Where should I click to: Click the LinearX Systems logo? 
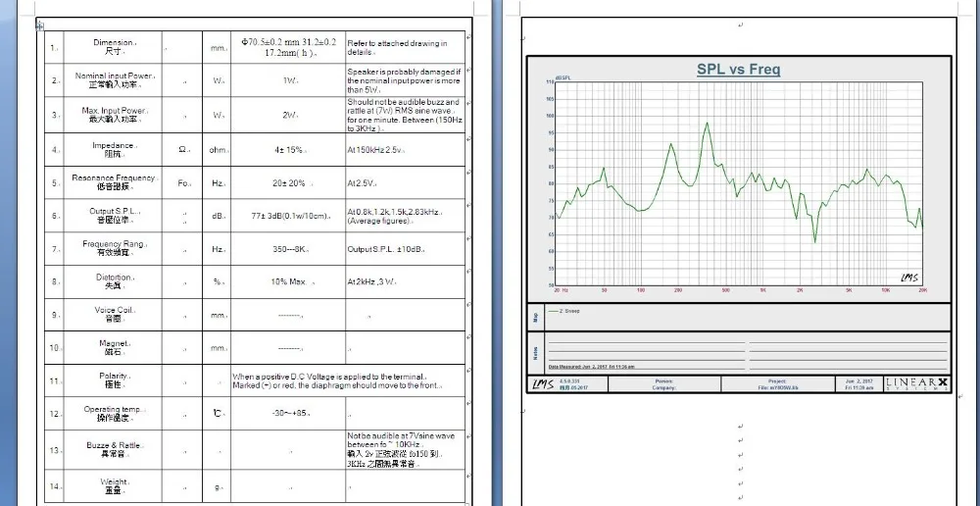[917, 384]
